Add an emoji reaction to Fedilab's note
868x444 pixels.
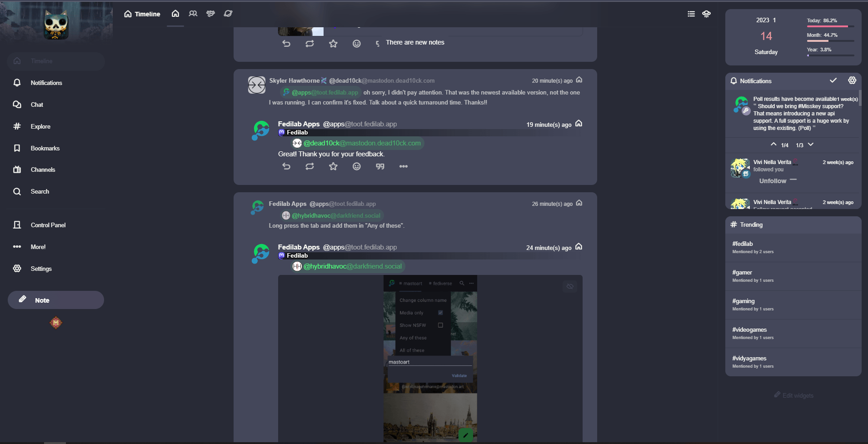357,166
